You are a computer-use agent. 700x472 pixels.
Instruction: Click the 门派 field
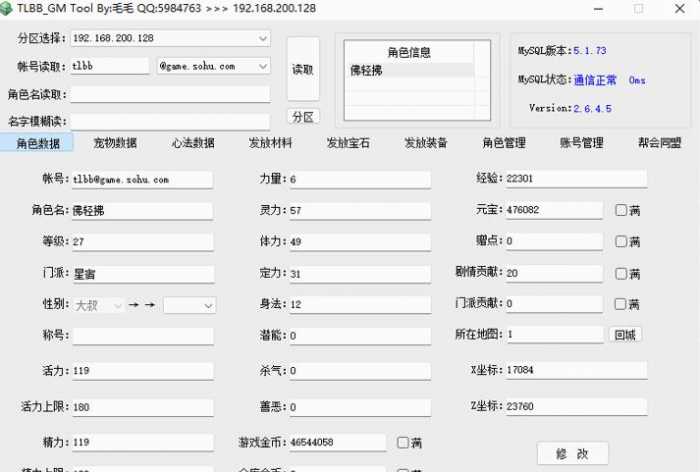pos(143,274)
